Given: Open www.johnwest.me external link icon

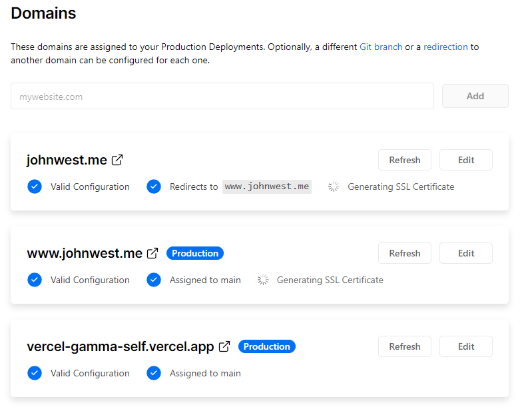Looking at the screenshot, I should click(x=152, y=253).
